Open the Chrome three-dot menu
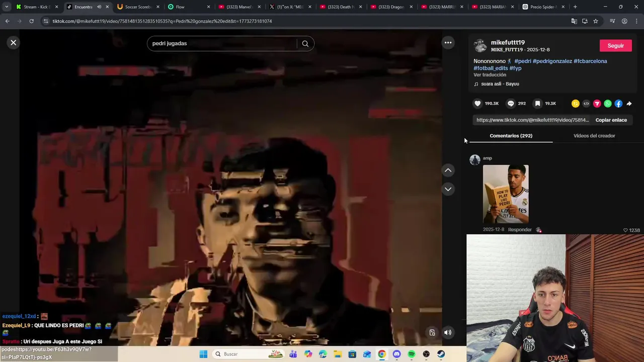 (637, 21)
